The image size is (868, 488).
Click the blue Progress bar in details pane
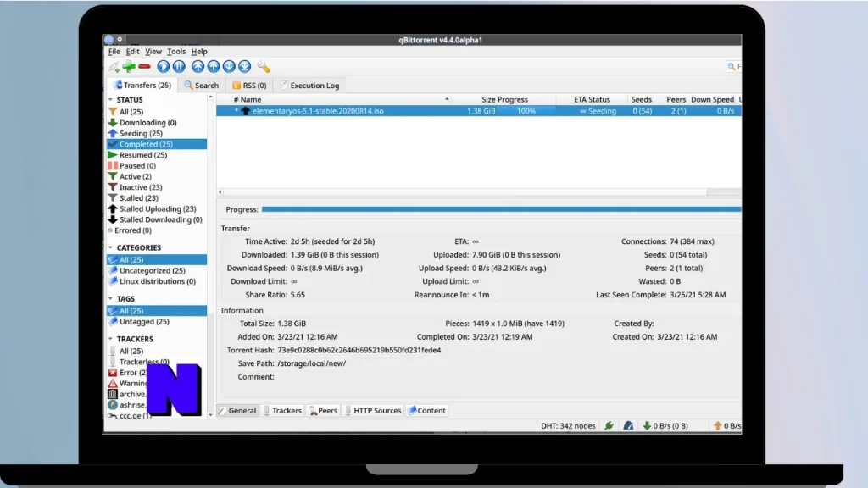tap(501, 209)
